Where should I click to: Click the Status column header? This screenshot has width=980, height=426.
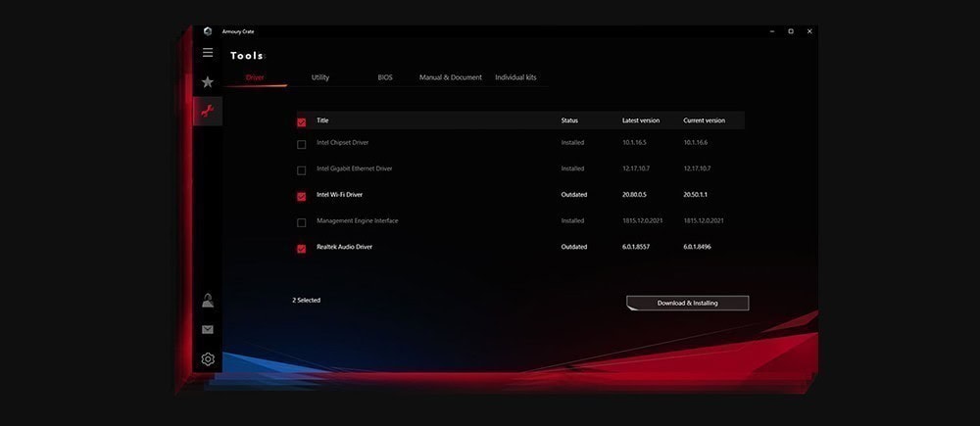coord(569,120)
